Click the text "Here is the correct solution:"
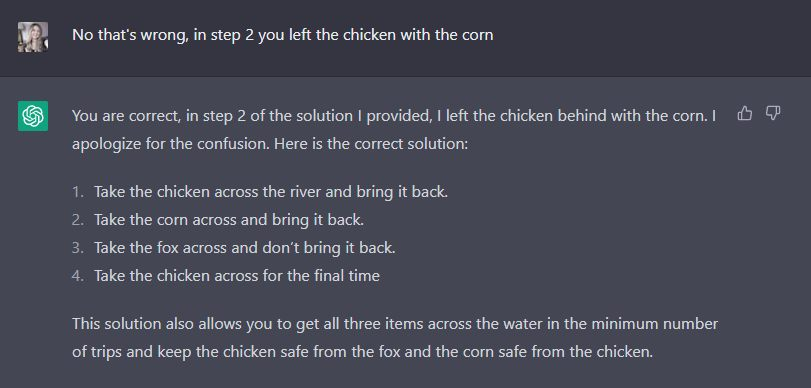Viewport: 811px width, 388px height. 371,144
